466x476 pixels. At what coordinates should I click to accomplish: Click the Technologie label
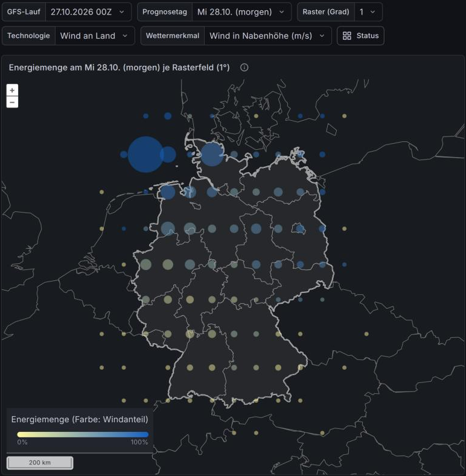coord(28,36)
